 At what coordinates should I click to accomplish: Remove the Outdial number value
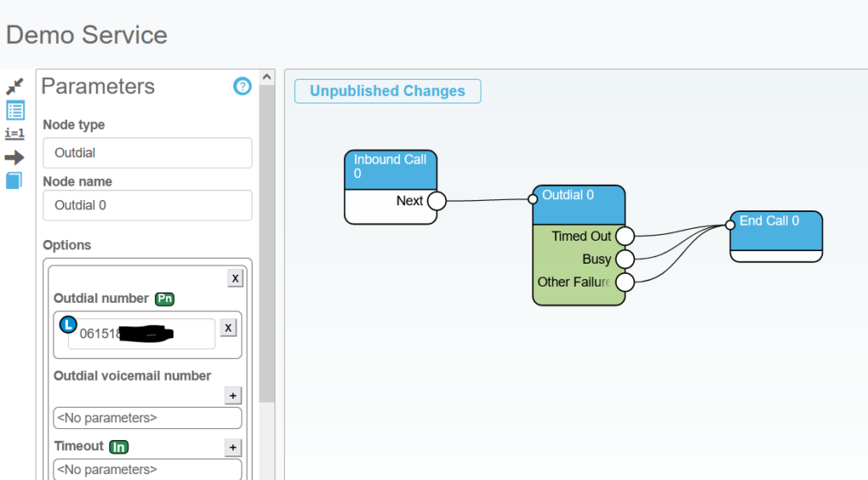click(229, 327)
